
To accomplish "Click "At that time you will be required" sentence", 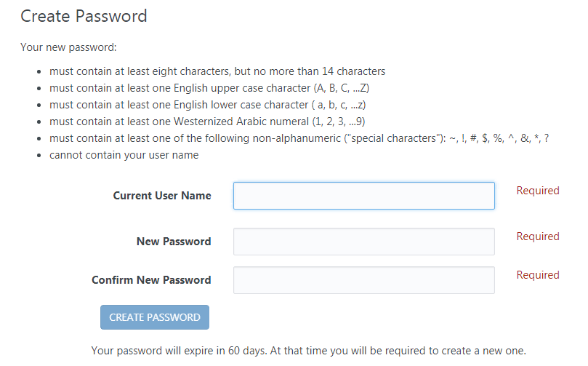I will (400, 350).
